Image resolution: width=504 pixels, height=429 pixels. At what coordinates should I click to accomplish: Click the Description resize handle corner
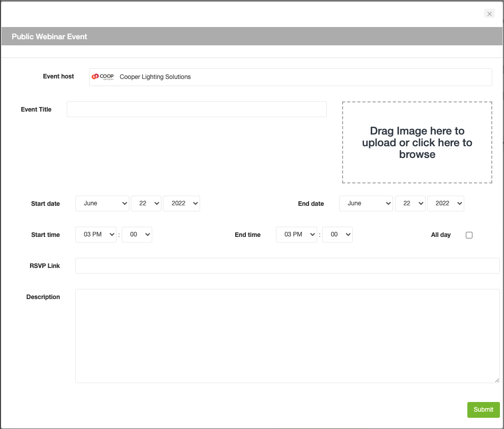(497, 380)
